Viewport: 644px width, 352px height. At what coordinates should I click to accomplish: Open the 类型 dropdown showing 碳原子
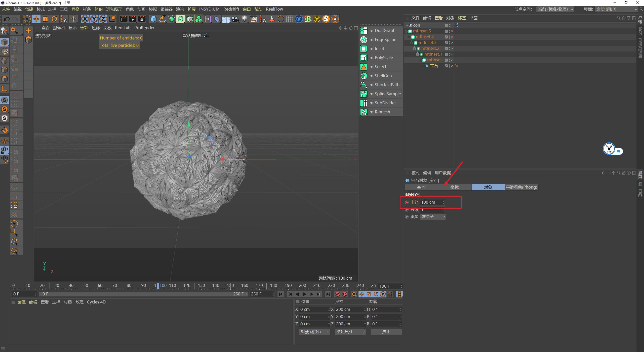tap(432, 216)
